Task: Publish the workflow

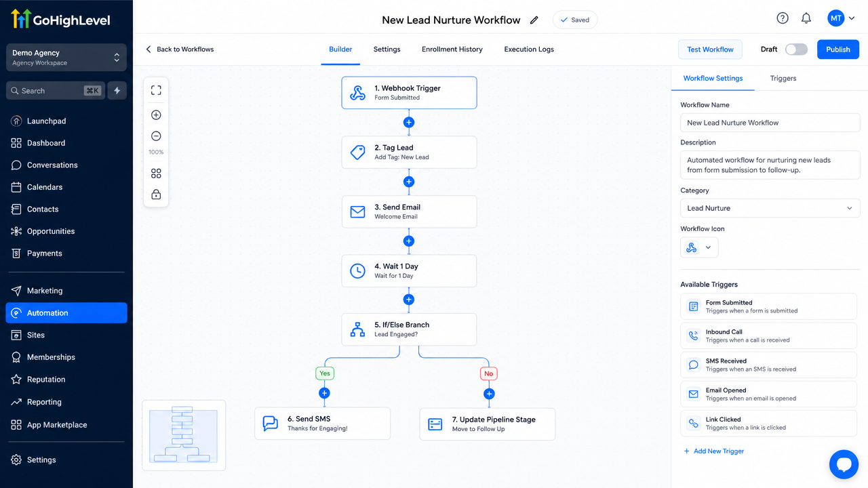Action: pos(838,49)
